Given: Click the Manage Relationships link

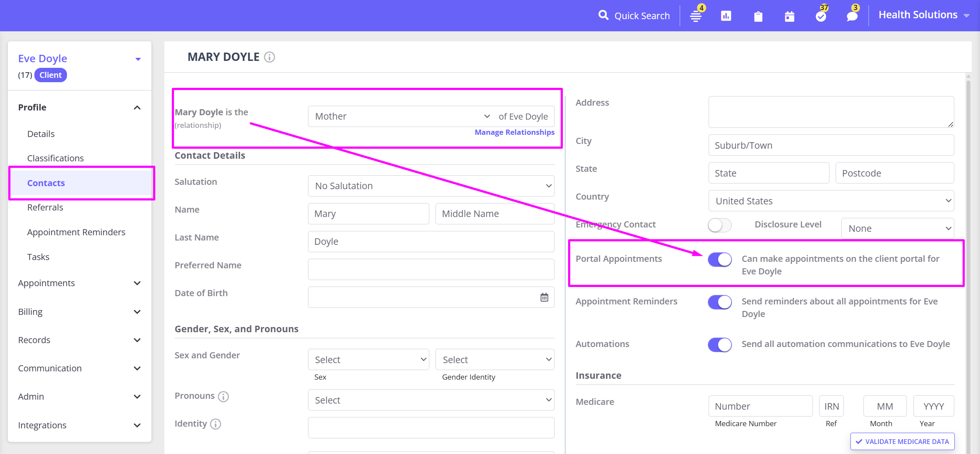Looking at the screenshot, I should (x=514, y=132).
